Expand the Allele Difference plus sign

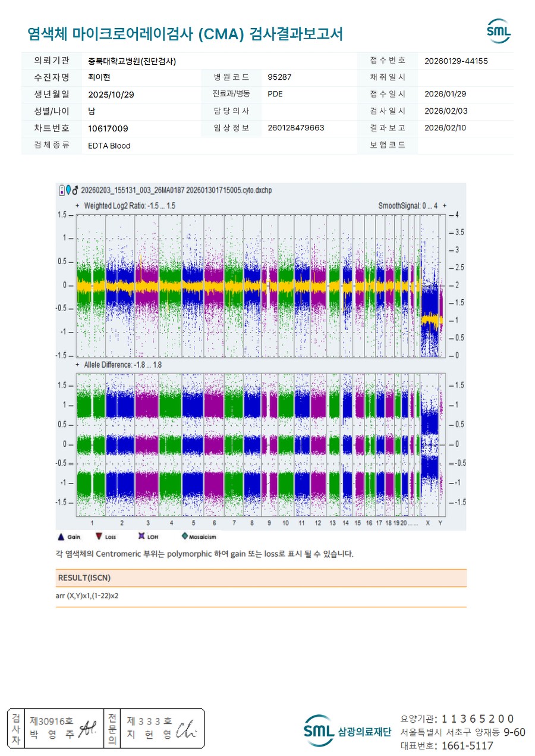click(x=77, y=365)
